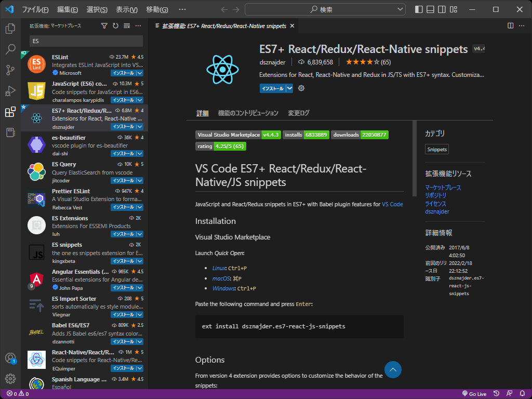Open Manage gear in activity bar
The height and width of the screenshot is (399, 532).
tap(10, 378)
